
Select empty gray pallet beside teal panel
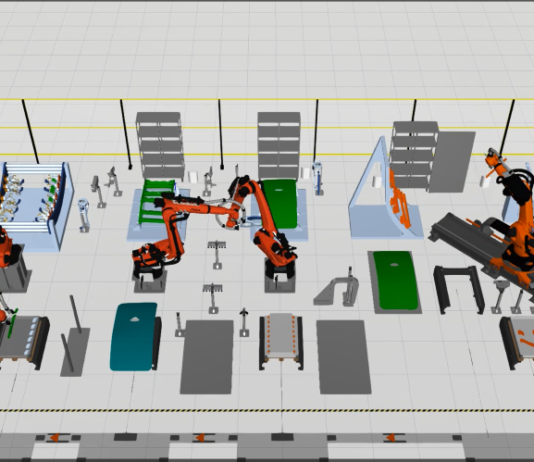point(206,356)
